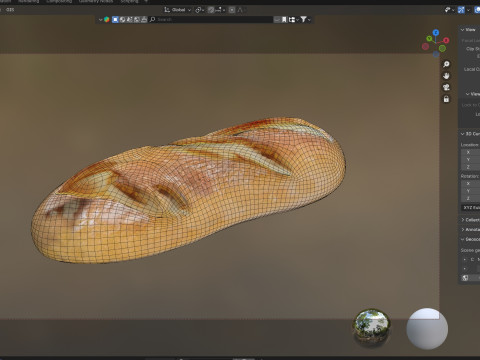This screenshot has width=480, height=360.
Task: Click the Rotation Z field
Action: click(x=470, y=198)
